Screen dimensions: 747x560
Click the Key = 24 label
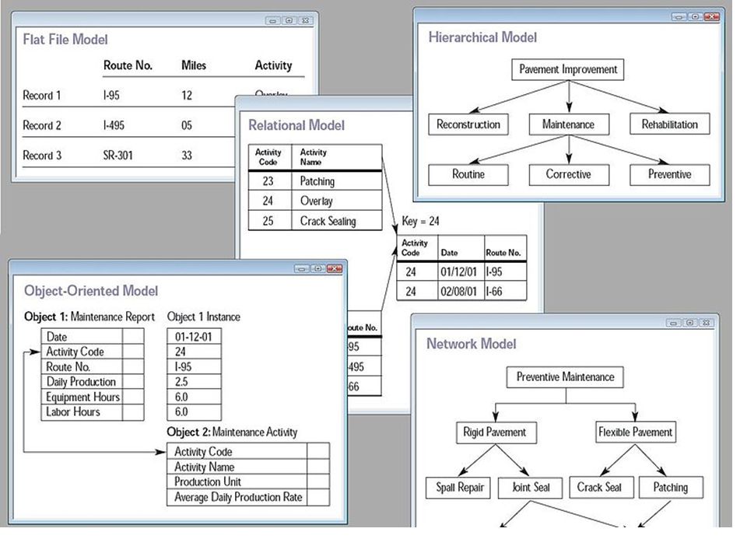420,221
